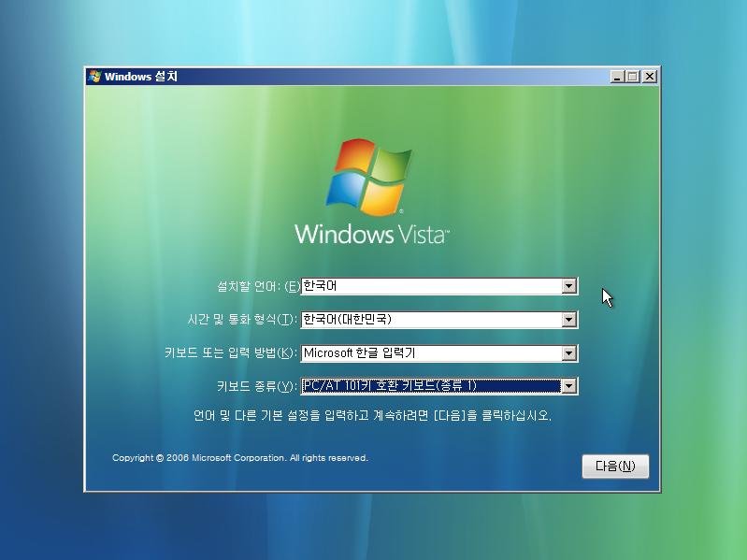747x560 pixels.
Task: Click the Windows 설치 title bar text
Action: [141, 77]
